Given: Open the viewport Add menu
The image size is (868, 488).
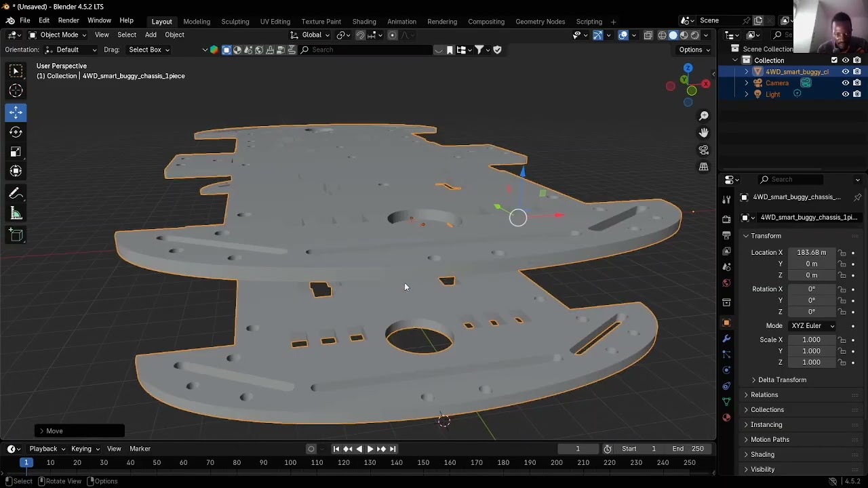Looking at the screenshot, I should pos(151,35).
